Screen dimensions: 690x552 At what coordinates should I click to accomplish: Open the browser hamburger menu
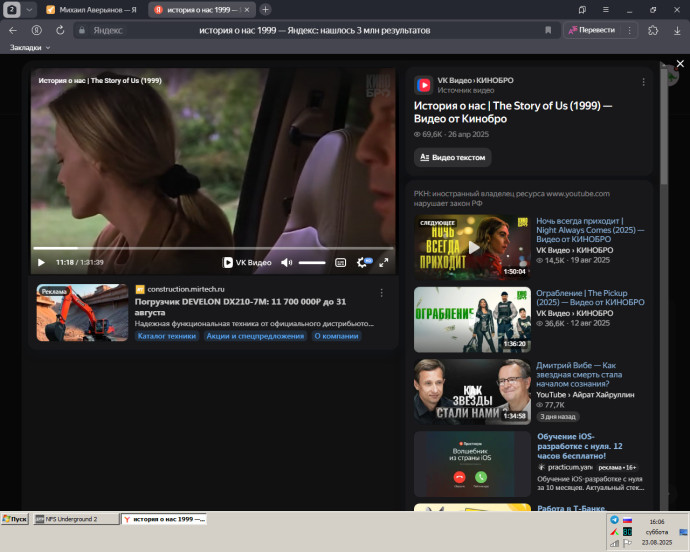(606, 10)
